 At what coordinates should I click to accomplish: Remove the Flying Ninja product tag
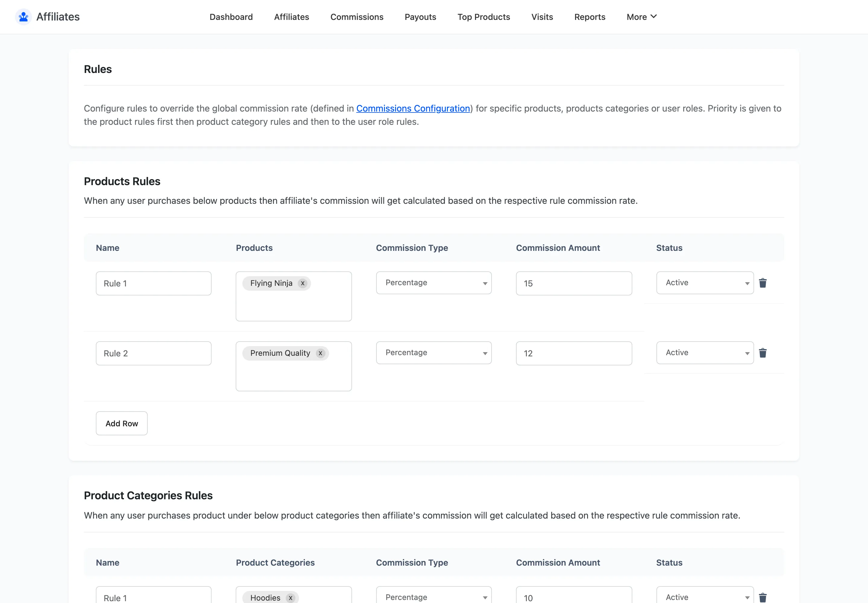pos(303,283)
